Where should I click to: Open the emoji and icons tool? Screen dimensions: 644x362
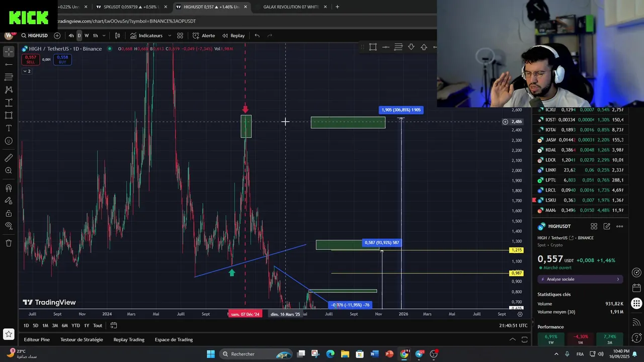(9, 141)
